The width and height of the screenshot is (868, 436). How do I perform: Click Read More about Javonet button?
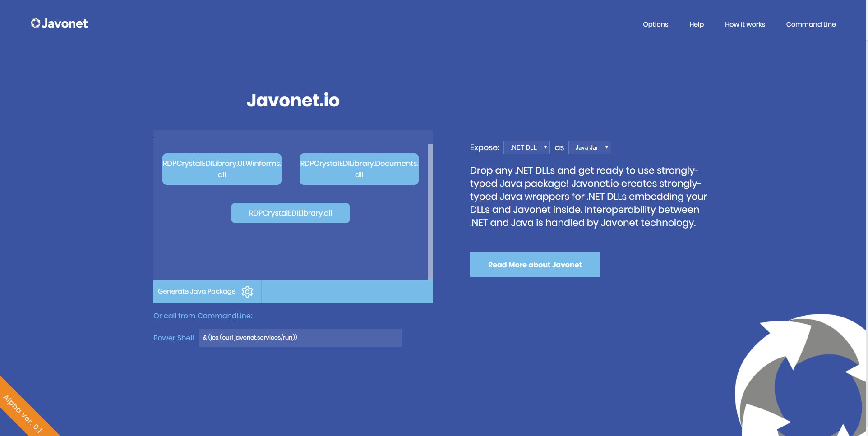(x=535, y=265)
